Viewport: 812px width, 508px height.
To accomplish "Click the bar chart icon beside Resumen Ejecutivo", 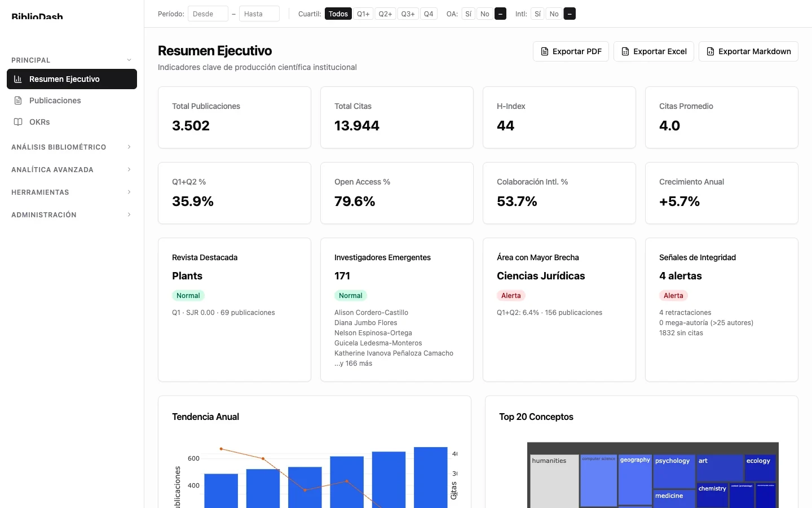I will click(18, 79).
